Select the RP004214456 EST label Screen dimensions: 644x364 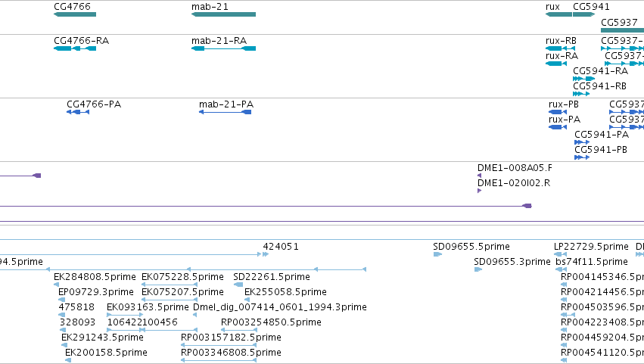point(602,292)
